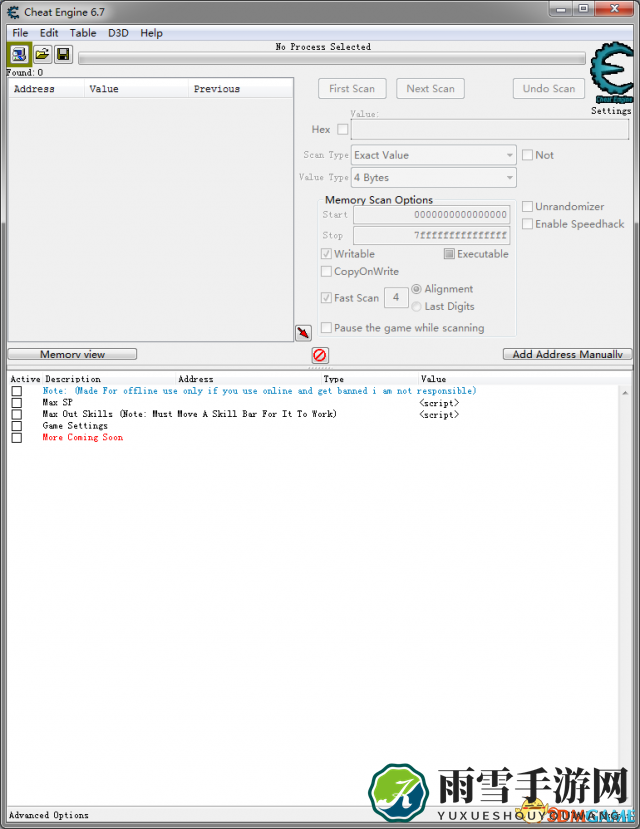
Task: Open the Value Type dropdown
Action: [x=433, y=178]
